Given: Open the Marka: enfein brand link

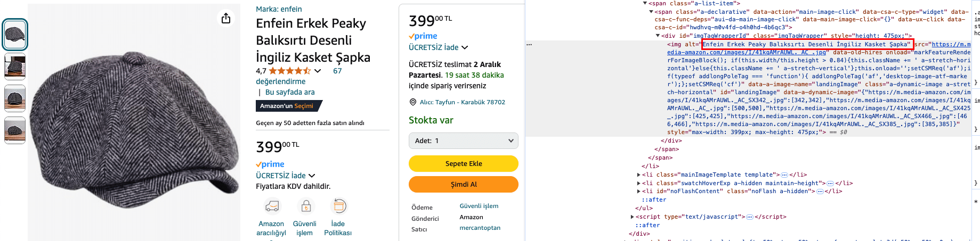Looking at the screenshot, I should click(279, 9).
